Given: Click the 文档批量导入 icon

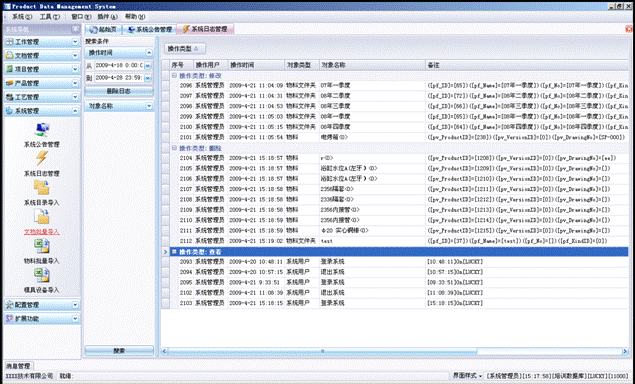Looking at the screenshot, I should 42,217.
